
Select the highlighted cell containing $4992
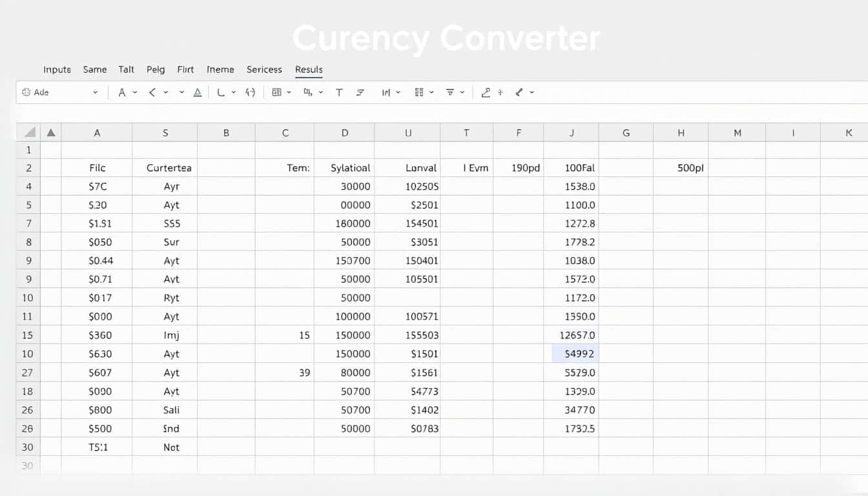(575, 353)
